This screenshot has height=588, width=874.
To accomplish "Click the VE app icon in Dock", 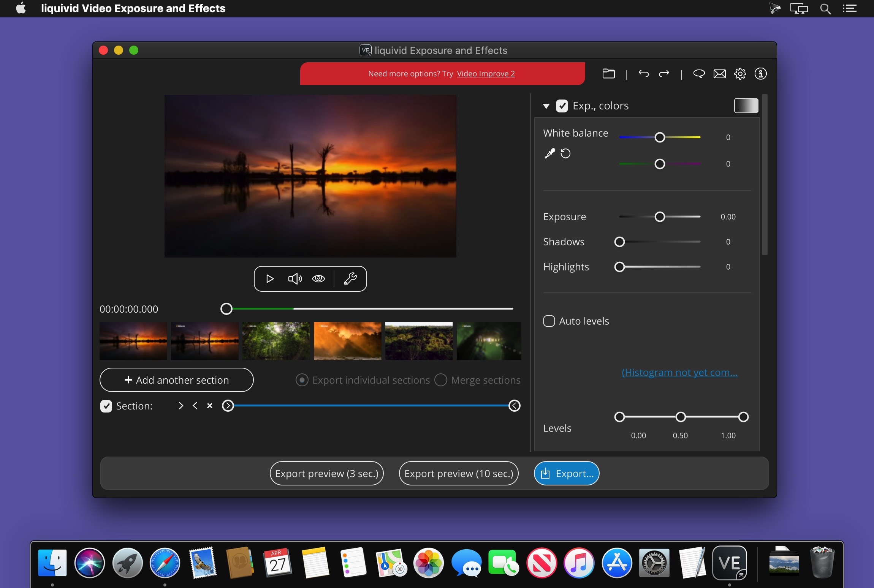I will point(730,563).
